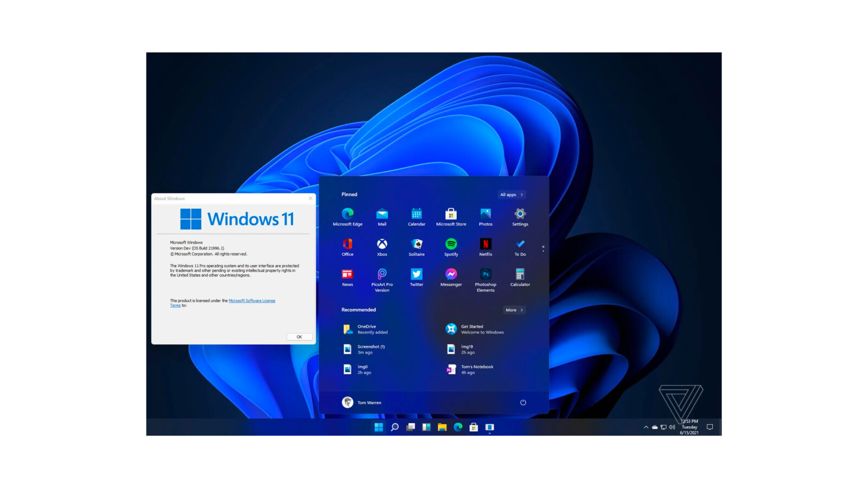Open network status in system tray
This screenshot has height=488, width=868.
click(x=663, y=427)
